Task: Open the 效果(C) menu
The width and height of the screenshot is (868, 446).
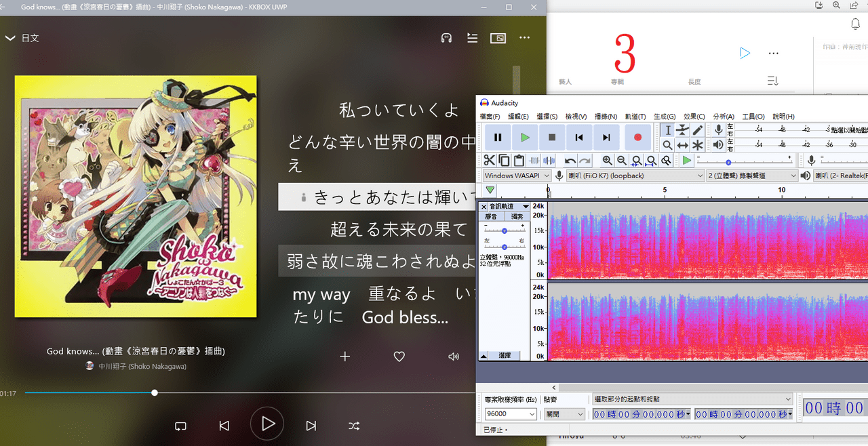Action: pos(694,117)
